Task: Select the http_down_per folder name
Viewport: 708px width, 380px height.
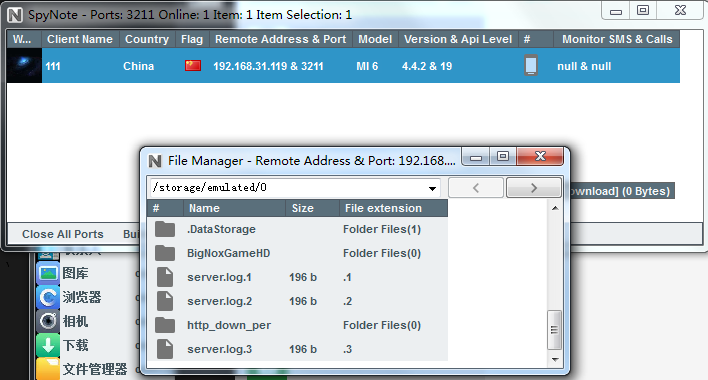Action: 229,325
